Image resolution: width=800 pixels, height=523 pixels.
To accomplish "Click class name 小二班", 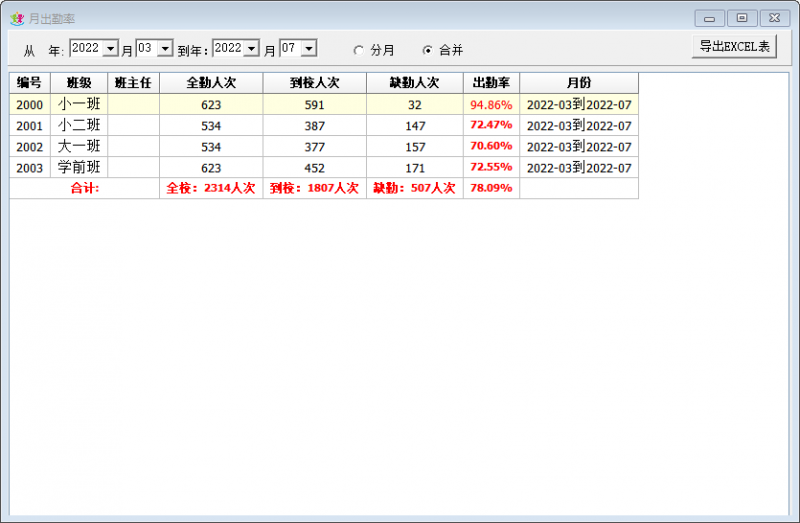I will 79,125.
